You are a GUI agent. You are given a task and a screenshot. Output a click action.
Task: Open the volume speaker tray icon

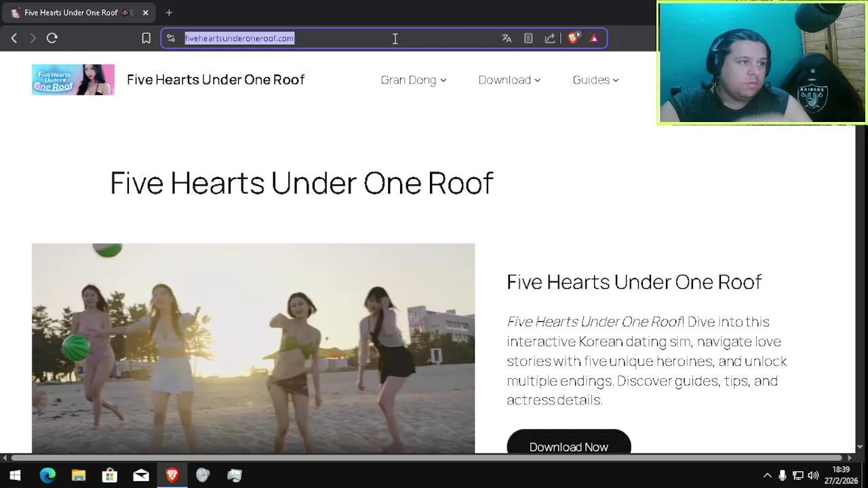pos(813,475)
